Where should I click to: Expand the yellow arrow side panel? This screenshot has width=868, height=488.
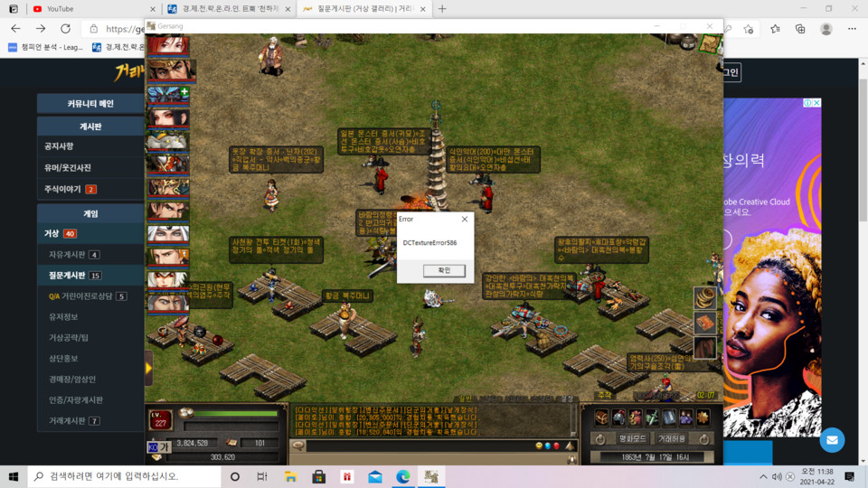click(148, 368)
